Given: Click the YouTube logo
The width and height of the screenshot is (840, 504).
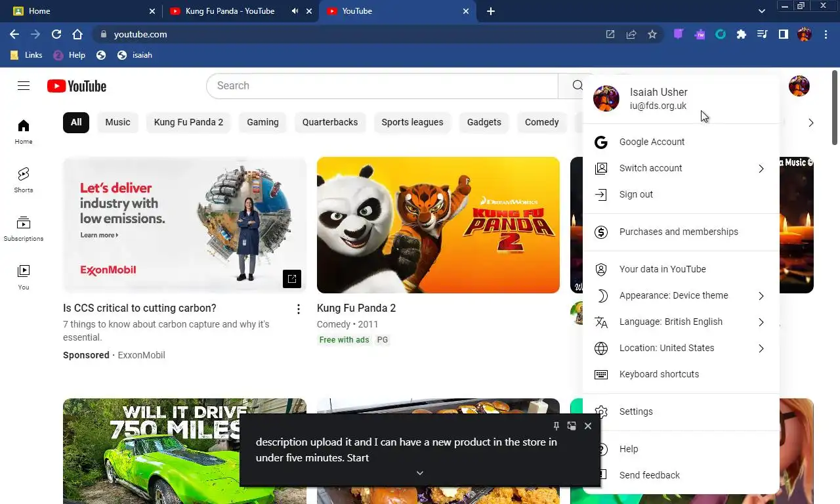Looking at the screenshot, I should 77,86.
